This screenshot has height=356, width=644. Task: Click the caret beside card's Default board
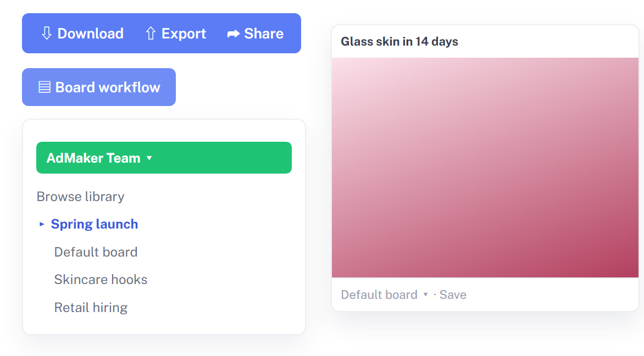coord(425,295)
